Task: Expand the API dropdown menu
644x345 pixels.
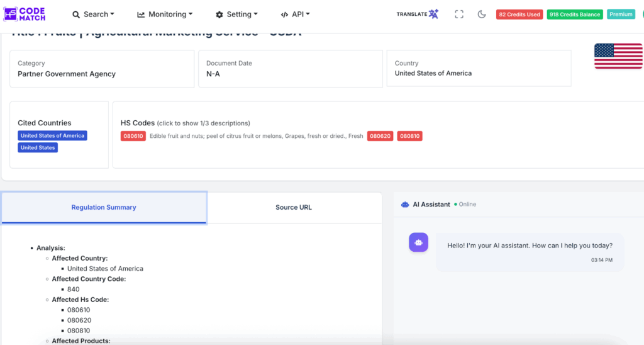Action: click(x=295, y=14)
